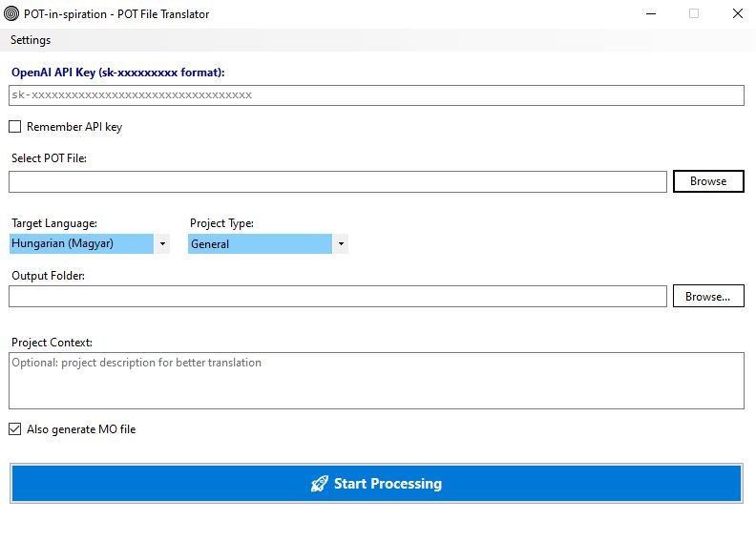Click the window title text in title bar
The image size is (756, 542).
[x=117, y=14]
